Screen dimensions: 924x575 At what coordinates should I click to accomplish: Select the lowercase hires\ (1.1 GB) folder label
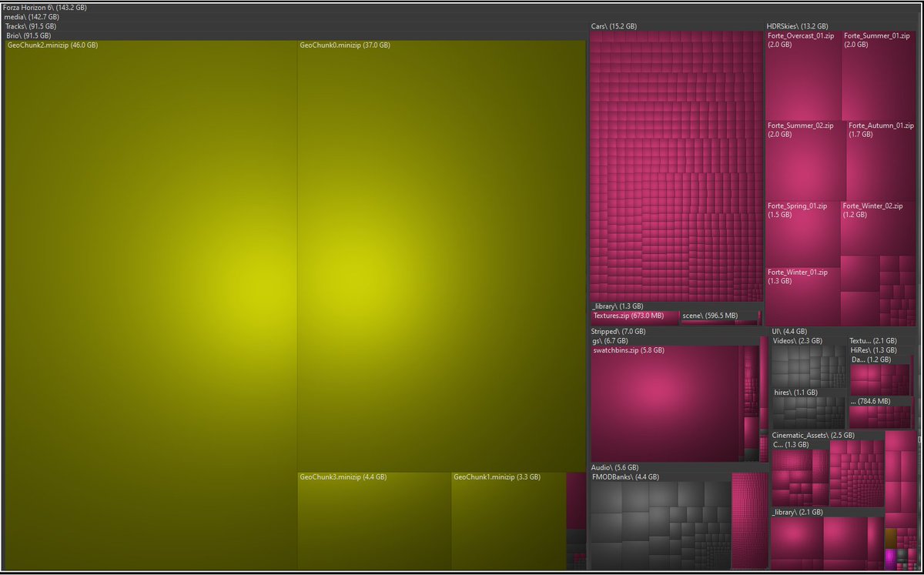pyautogui.click(x=795, y=393)
